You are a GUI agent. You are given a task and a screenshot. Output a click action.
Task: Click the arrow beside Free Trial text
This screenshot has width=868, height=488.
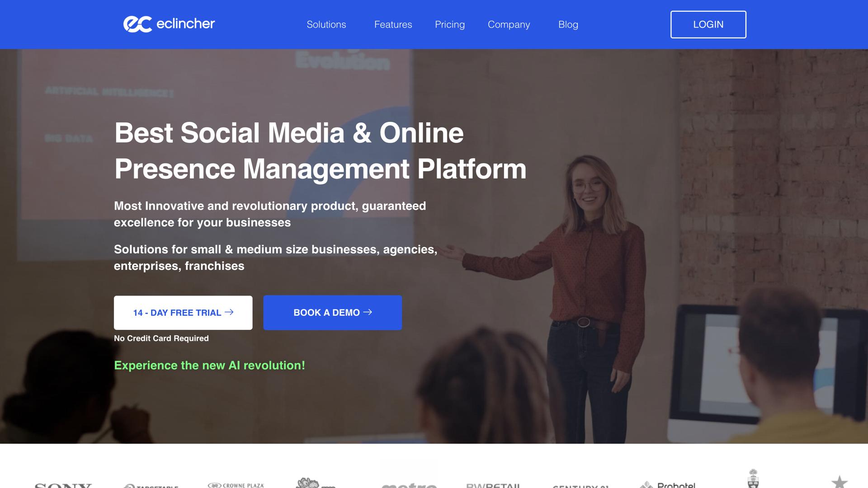point(229,312)
